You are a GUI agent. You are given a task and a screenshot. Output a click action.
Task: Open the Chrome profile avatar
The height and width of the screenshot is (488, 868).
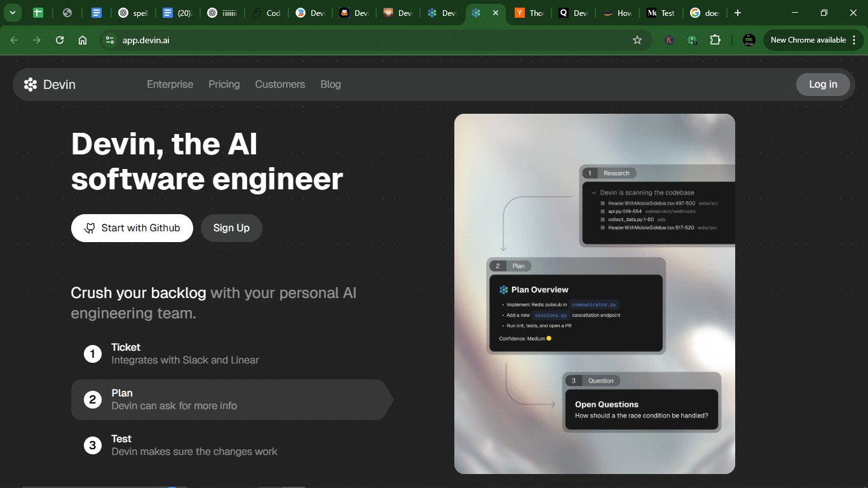(x=749, y=40)
